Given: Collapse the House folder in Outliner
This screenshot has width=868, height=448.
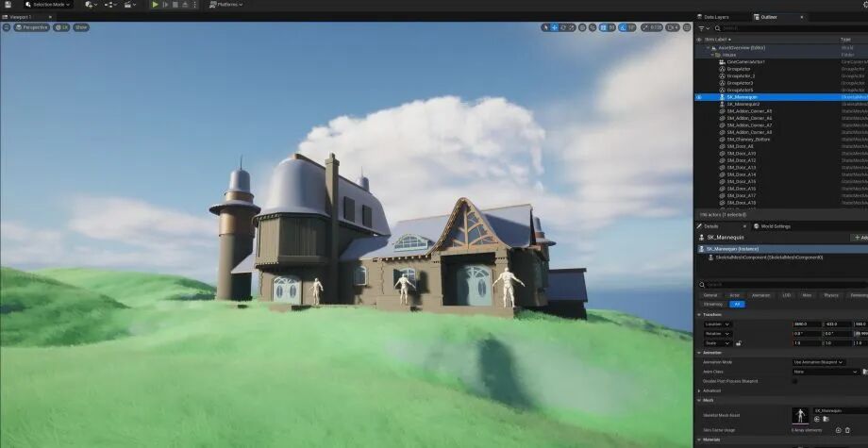Looking at the screenshot, I should click(x=712, y=56).
